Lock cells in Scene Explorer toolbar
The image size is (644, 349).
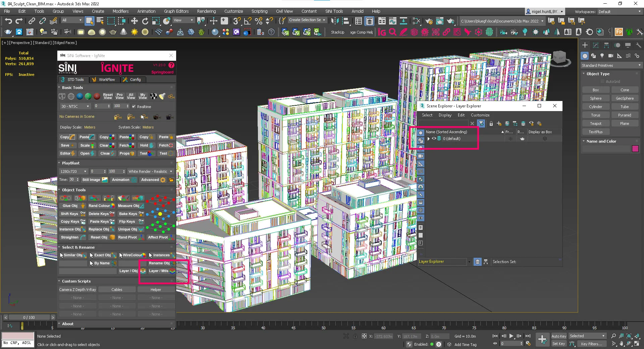[x=491, y=123]
